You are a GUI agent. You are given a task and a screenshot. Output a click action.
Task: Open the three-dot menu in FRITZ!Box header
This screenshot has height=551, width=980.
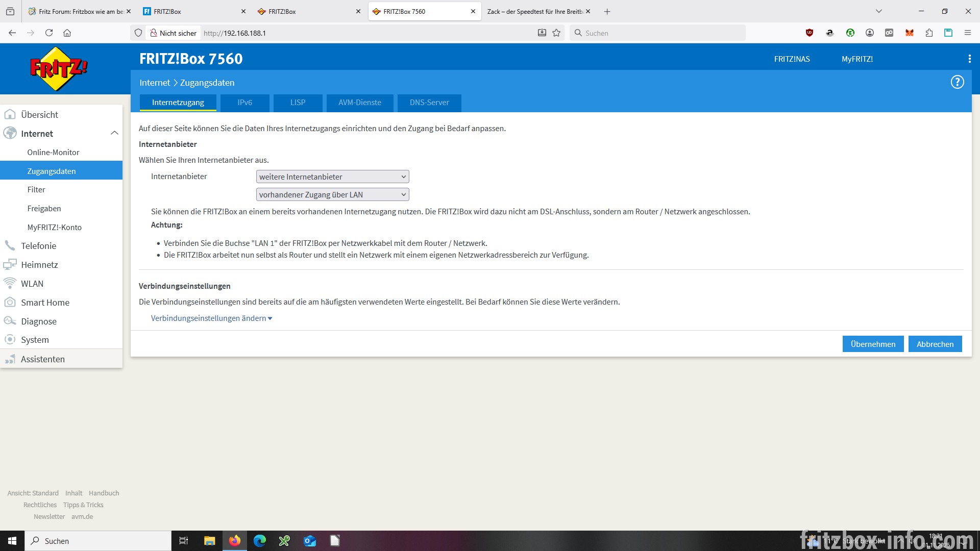tap(969, 59)
